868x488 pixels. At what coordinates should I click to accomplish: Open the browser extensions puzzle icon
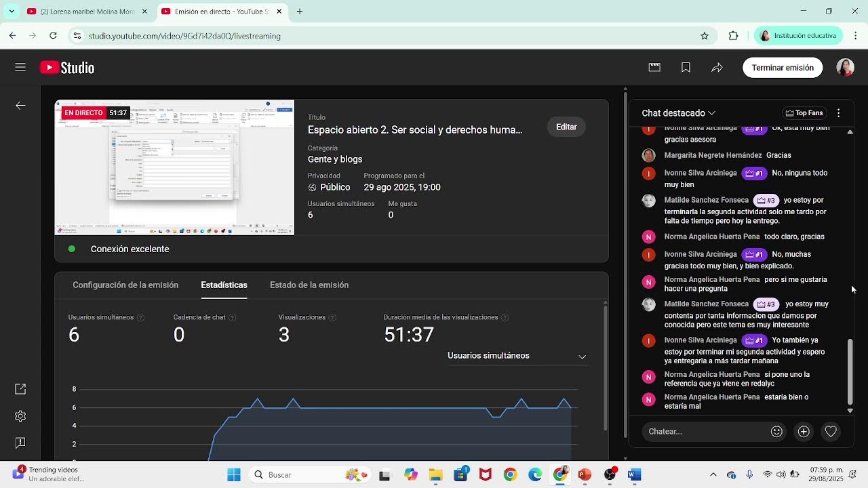pos(733,36)
